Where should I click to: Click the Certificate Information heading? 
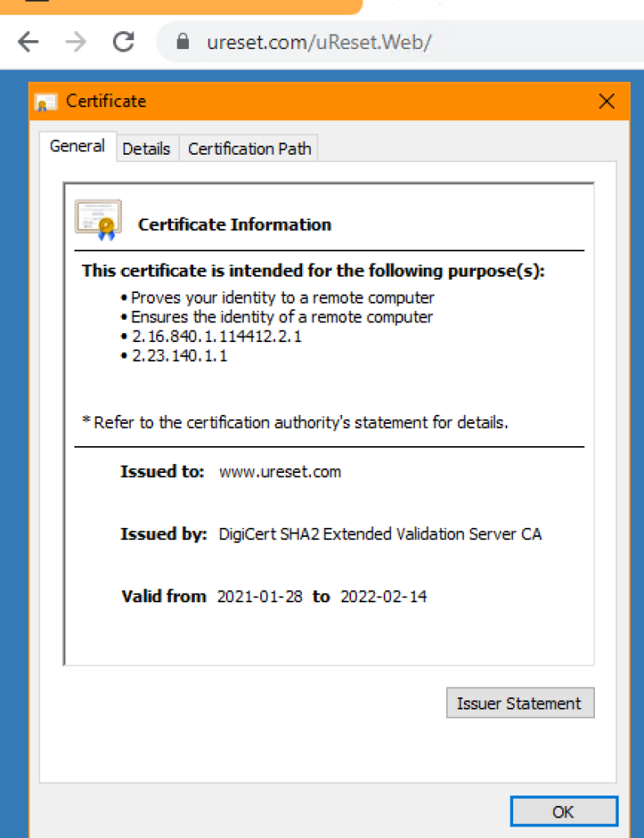pos(235,224)
